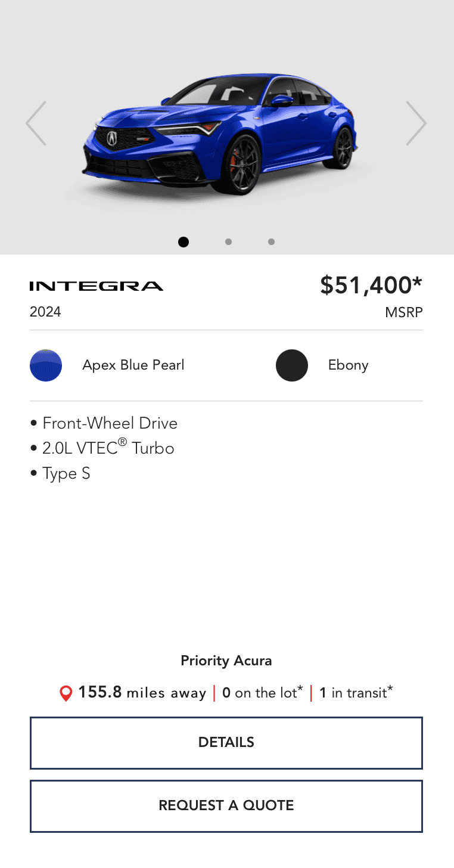The width and height of the screenshot is (454, 868).
Task: Pick the Apex Blue Pearl color swatch
Action: pos(46,365)
